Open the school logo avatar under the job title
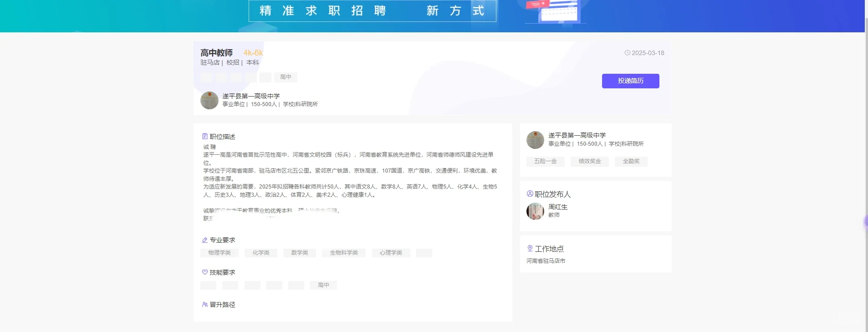This screenshot has height=332, width=868. [x=209, y=100]
